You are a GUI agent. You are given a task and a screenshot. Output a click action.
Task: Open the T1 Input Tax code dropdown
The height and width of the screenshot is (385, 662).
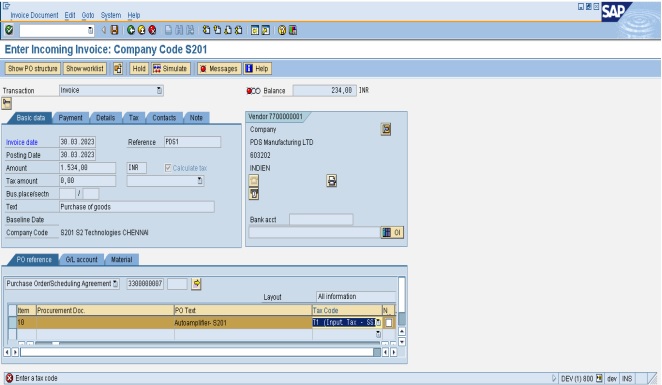[x=378, y=323]
